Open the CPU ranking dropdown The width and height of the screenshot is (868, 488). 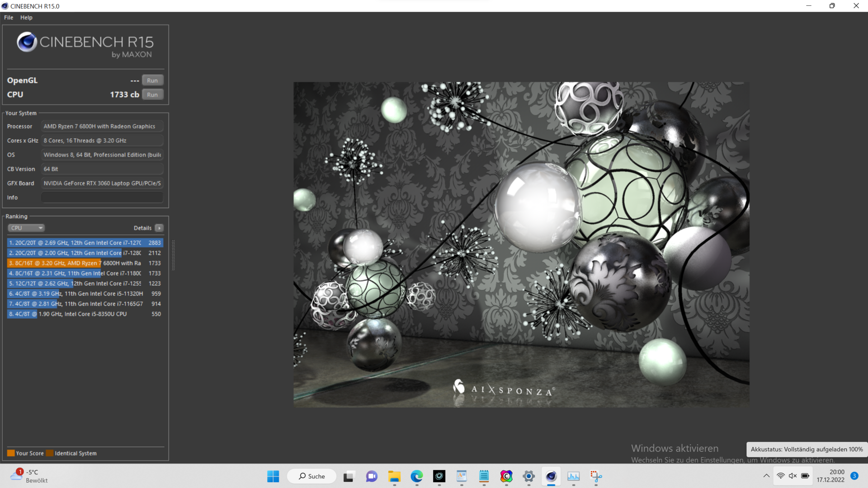tap(26, 228)
